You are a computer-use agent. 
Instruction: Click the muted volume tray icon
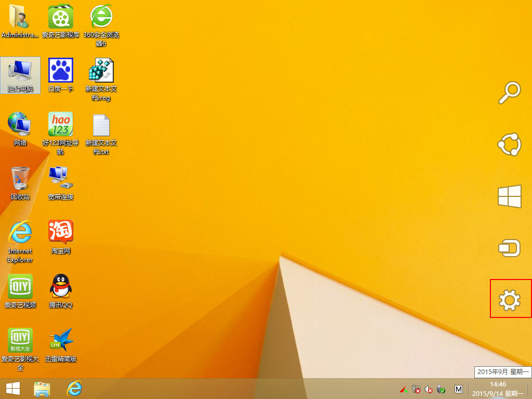tap(429, 389)
